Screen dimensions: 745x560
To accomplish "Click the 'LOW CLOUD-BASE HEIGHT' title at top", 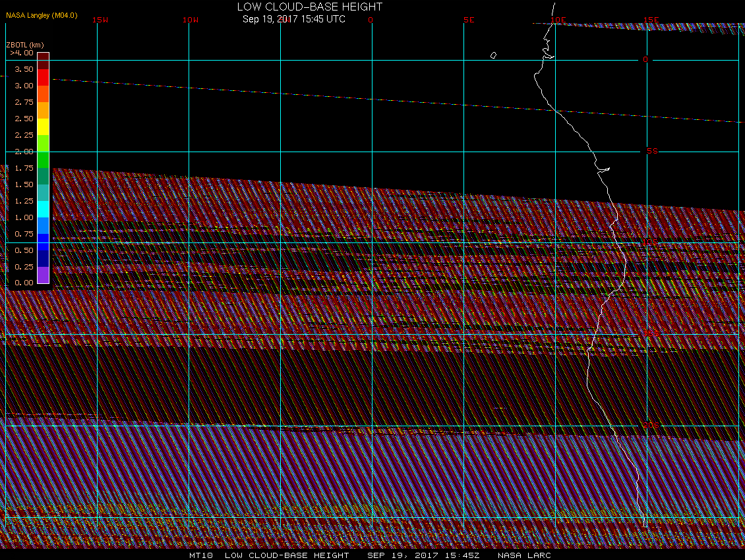I will coord(309,7).
